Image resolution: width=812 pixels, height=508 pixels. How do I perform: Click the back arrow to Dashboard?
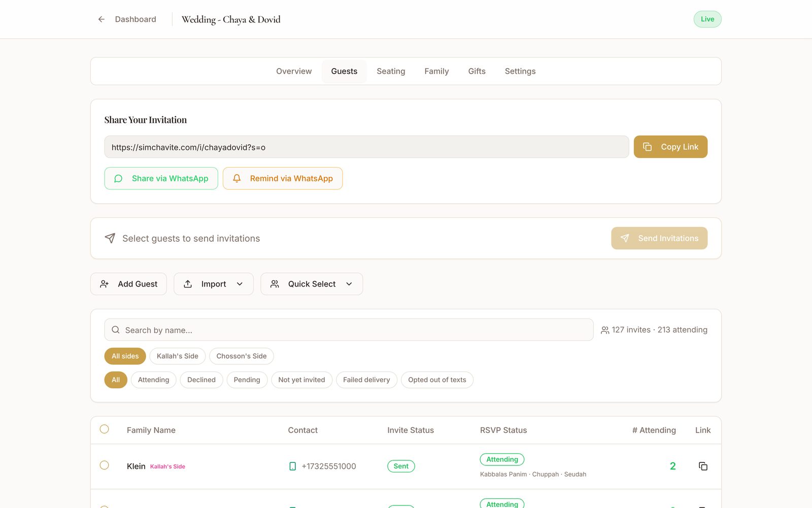pyautogui.click(x=101, y=19)
